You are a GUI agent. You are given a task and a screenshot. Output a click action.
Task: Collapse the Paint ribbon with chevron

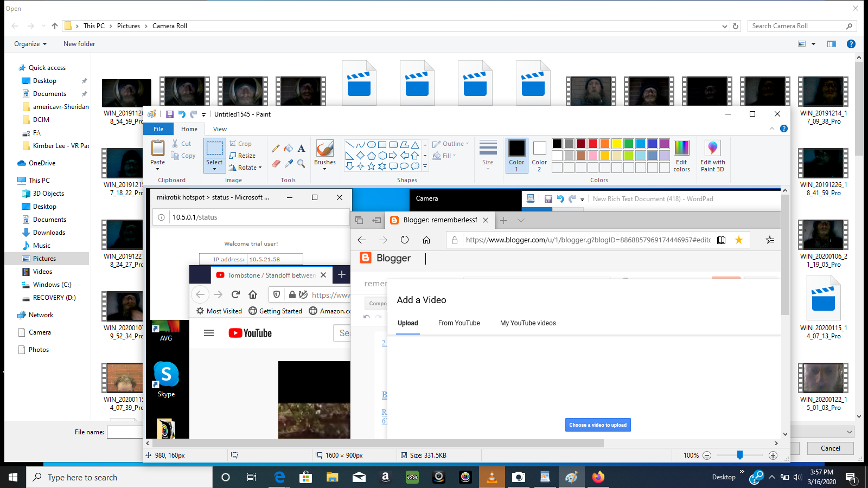pyautogui.click(x=772, y=129)
